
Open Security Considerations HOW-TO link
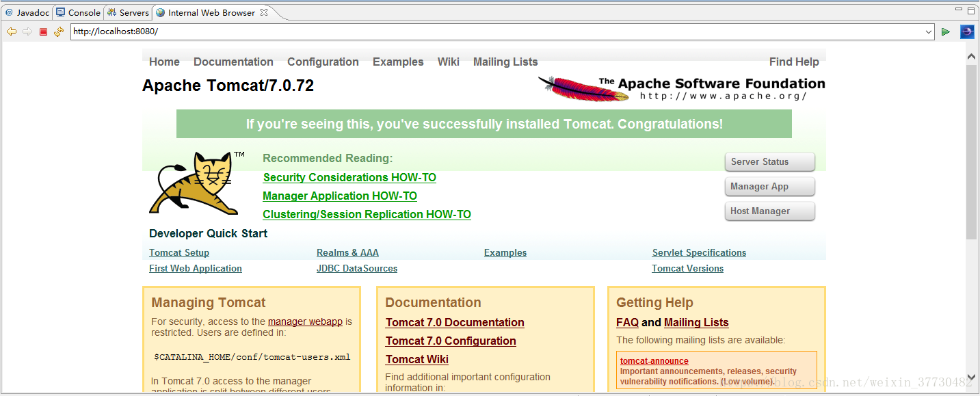349,177
